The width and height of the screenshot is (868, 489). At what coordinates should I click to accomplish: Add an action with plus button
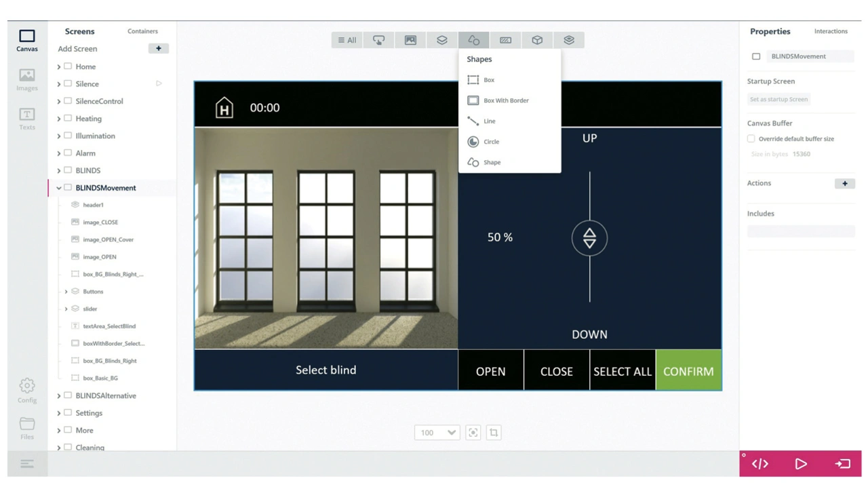(x=844, y=183)
